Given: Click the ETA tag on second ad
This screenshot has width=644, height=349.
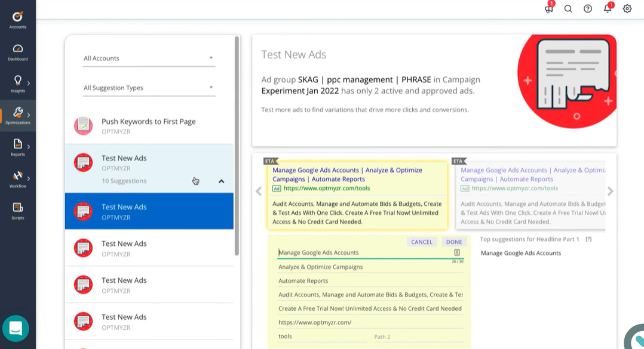Looking at the screenshot, I should click(x=459, y=161).
